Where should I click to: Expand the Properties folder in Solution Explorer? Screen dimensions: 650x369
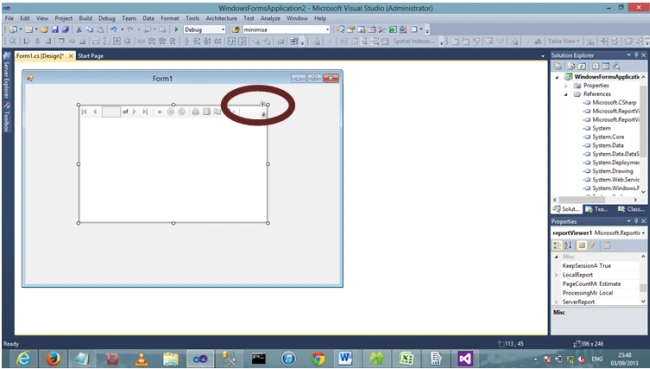click(565, 86)
